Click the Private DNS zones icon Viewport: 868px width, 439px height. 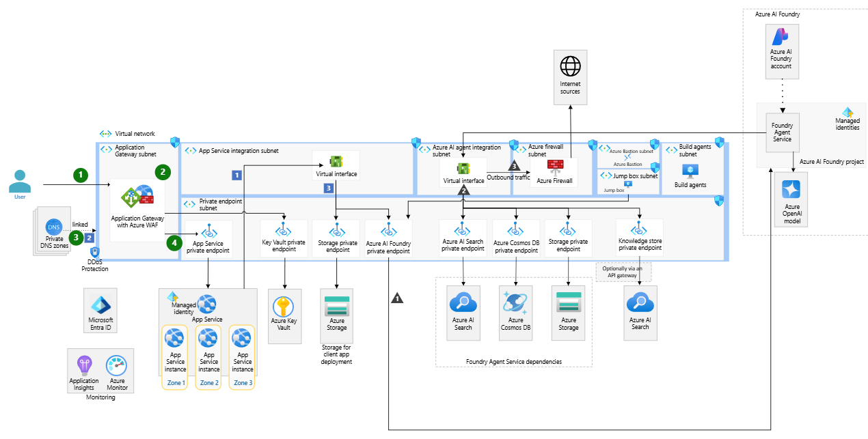[53, 227]
